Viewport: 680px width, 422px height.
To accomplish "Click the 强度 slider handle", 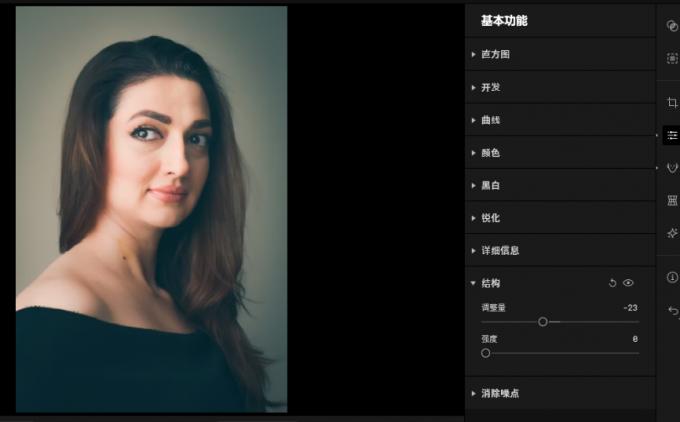I will (486, 353).
